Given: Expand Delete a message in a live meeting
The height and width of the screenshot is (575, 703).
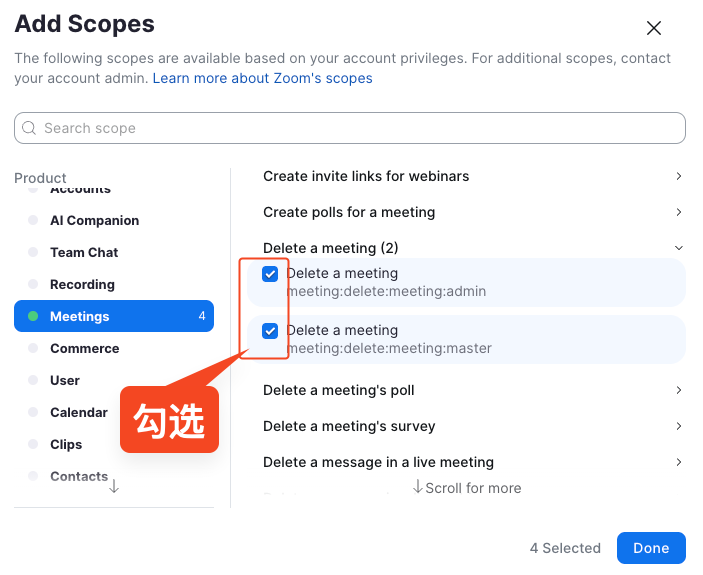Looking at the screenshot, I should (470, 462).
